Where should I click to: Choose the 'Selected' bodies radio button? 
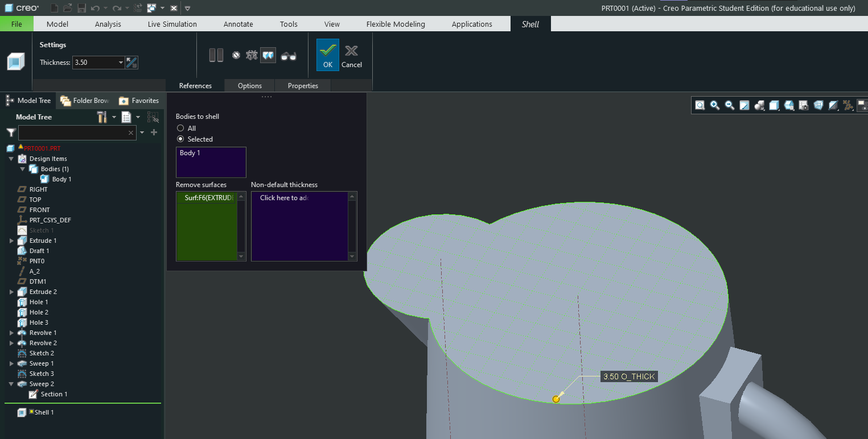[180, 139]
